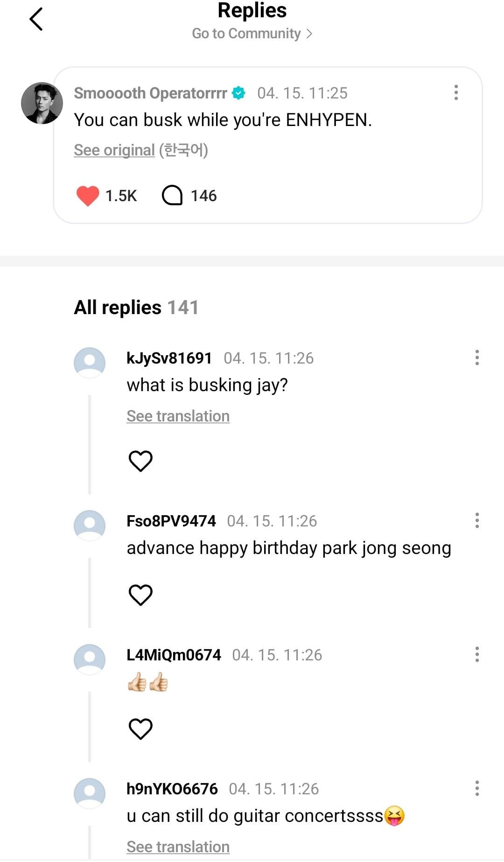Like L4MiQm0674's thumbs-up reply
504x862 pixels.
[140, 729]
